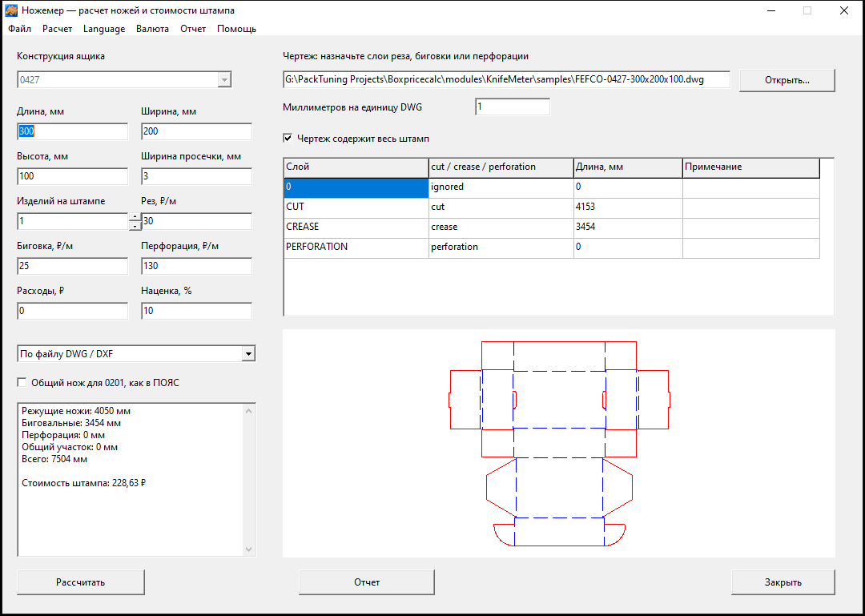Click the Отчет button below the drawing

click(x=367, y=582)
